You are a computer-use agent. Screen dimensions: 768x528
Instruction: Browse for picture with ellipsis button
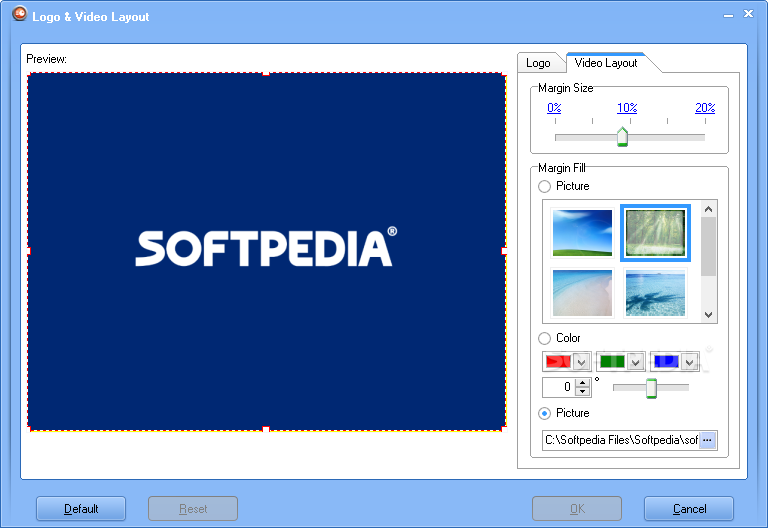tap(707, 440)
